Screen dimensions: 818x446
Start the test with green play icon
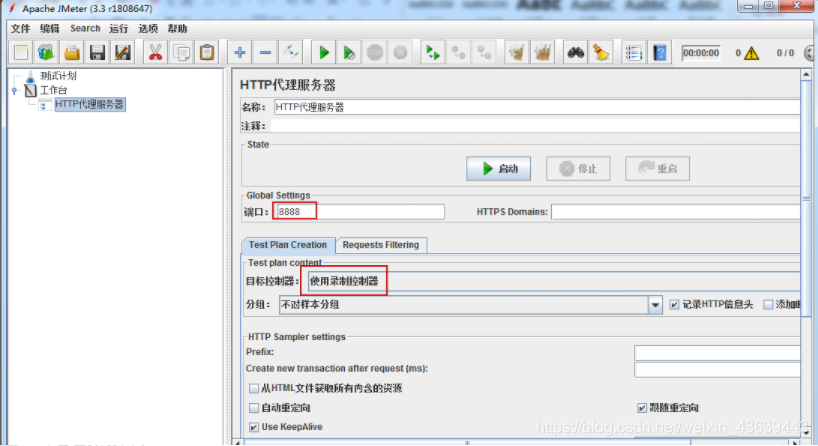(x=323, y=53)
